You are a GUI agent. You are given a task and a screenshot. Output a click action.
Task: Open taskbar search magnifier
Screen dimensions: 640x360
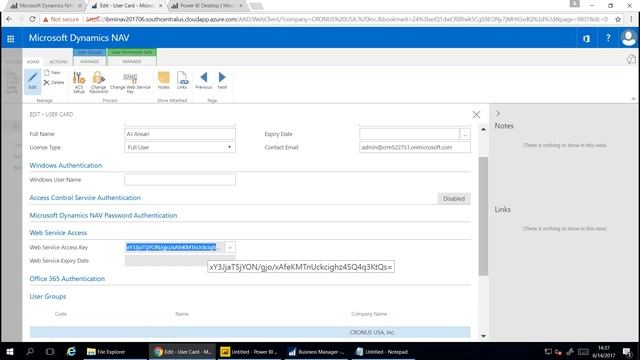(x=30, y=351)
